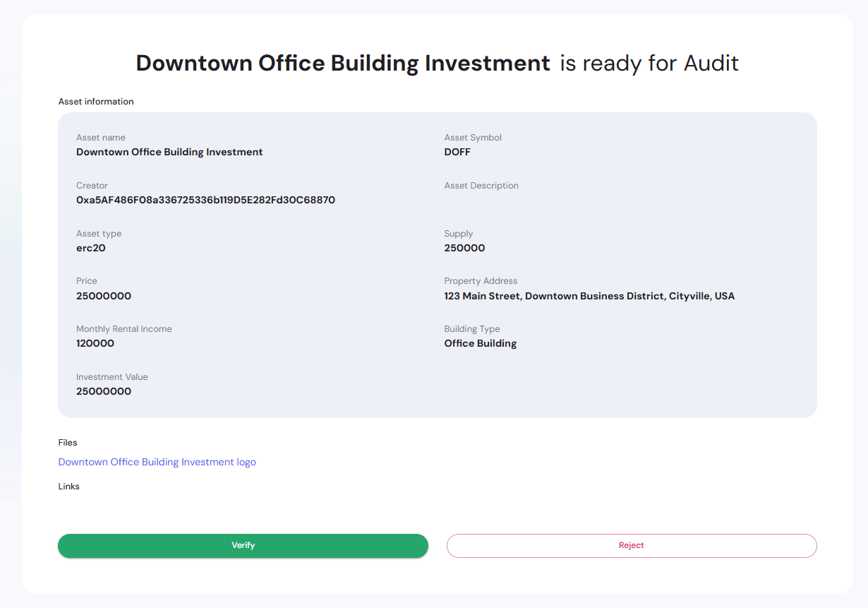868x608 pixels.
Task: Click the Asset Description label
Action: coord(481,186)
